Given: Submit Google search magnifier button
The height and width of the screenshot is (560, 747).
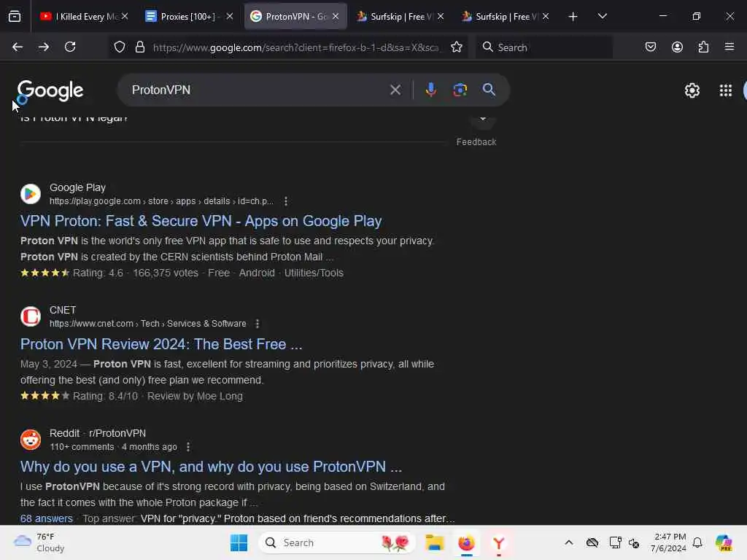Looking at the screenshot, I should click(489, 89).
